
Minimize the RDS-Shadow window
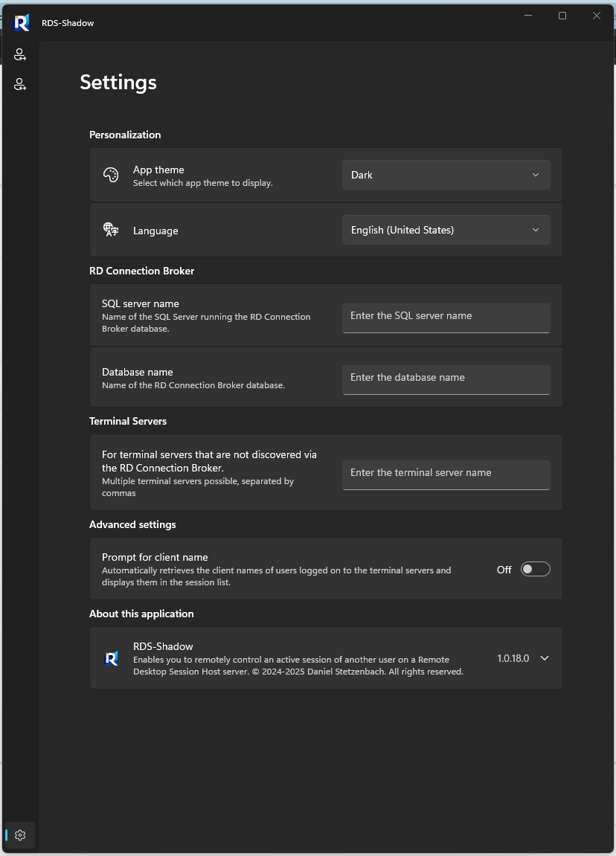[x=528, y=16]
